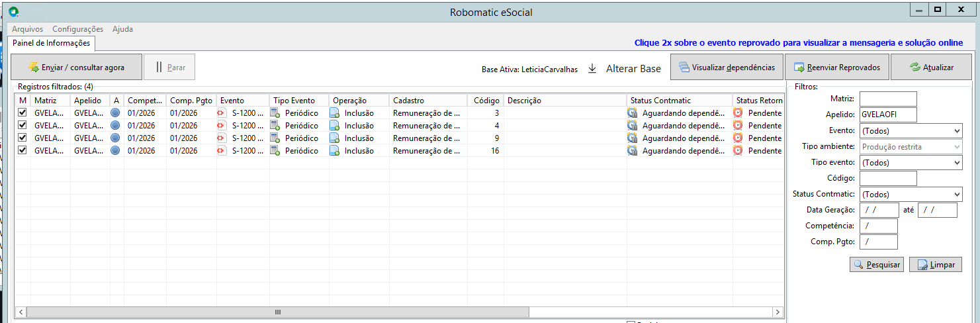Click Periódico type icon in Código 3 row

[x=275, y=113]
